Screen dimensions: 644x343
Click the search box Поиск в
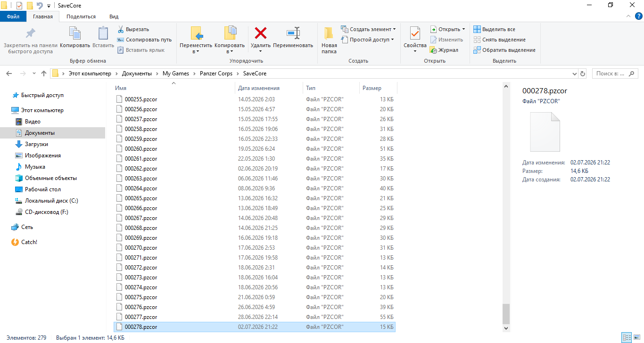(x=615, y=73)
